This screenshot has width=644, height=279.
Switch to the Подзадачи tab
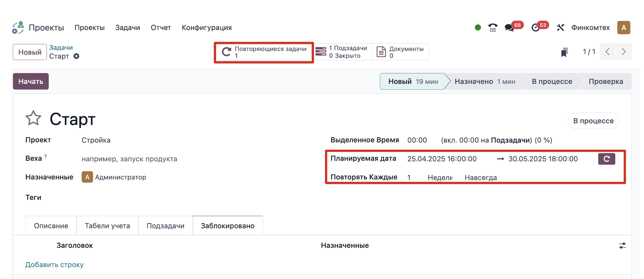166,226
